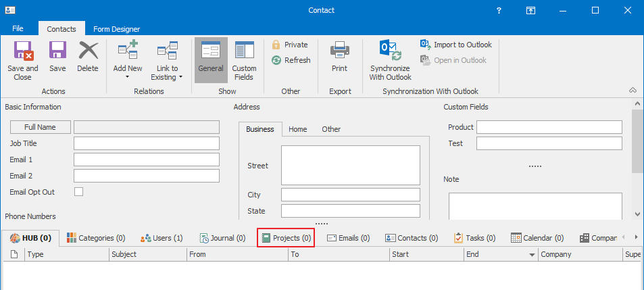Sort by the From column header

(x=237, y=254)
